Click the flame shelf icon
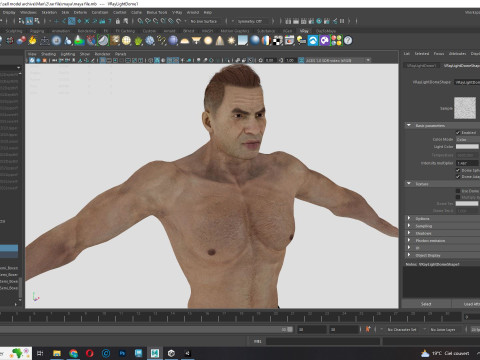 [x=33, y=41]
